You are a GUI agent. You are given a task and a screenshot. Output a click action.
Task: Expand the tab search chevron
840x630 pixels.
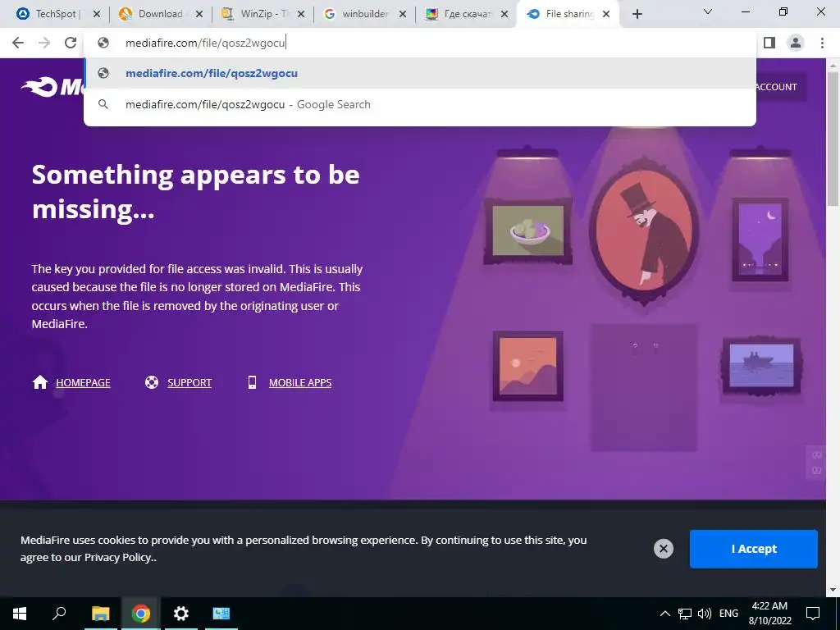coord(708,11)
